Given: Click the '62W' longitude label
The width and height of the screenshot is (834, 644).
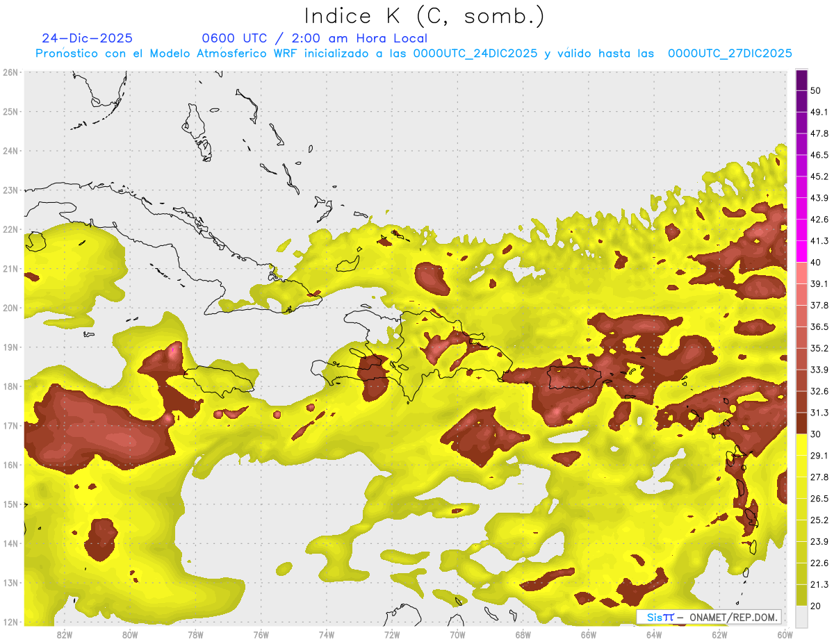Looking at the screenshot, I should point(719,634).
